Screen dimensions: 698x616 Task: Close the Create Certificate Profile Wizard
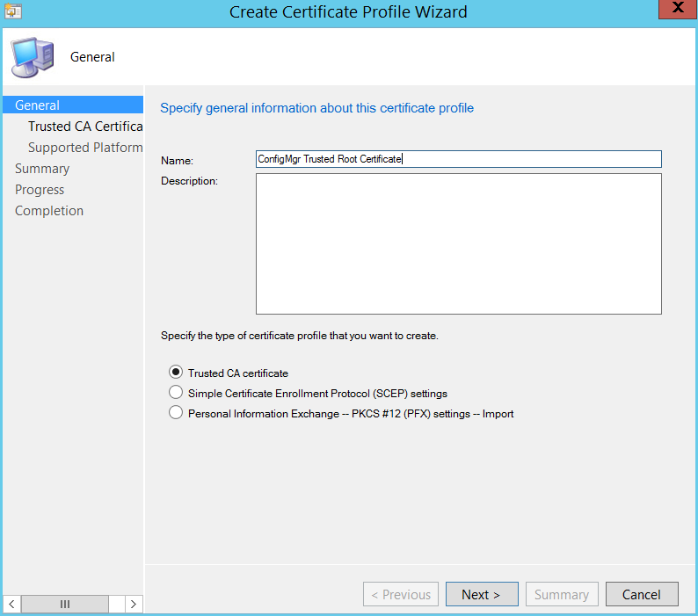pyautogui.click(x=678, y=9)
